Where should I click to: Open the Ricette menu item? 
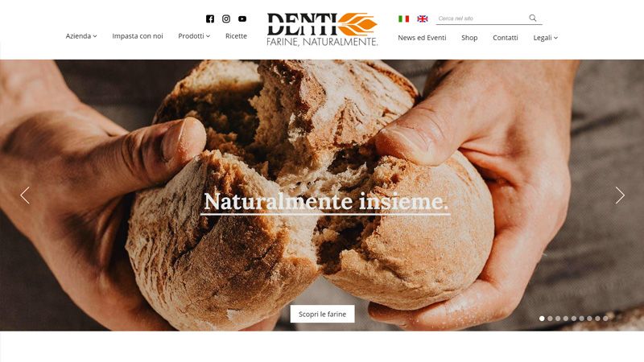click(x=236, y=36)
